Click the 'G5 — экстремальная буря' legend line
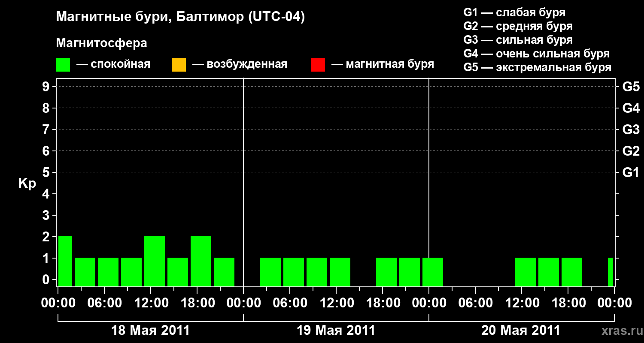This screenshot has height=343, width=644. [537, 67]
